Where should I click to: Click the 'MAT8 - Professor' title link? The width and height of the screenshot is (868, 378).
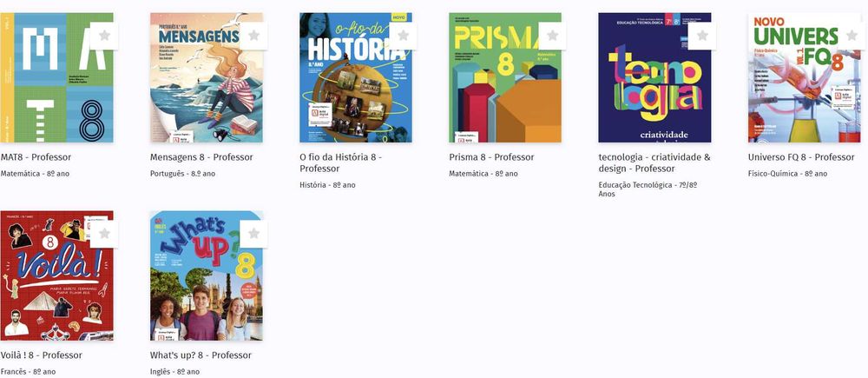(x=36, y=157)
